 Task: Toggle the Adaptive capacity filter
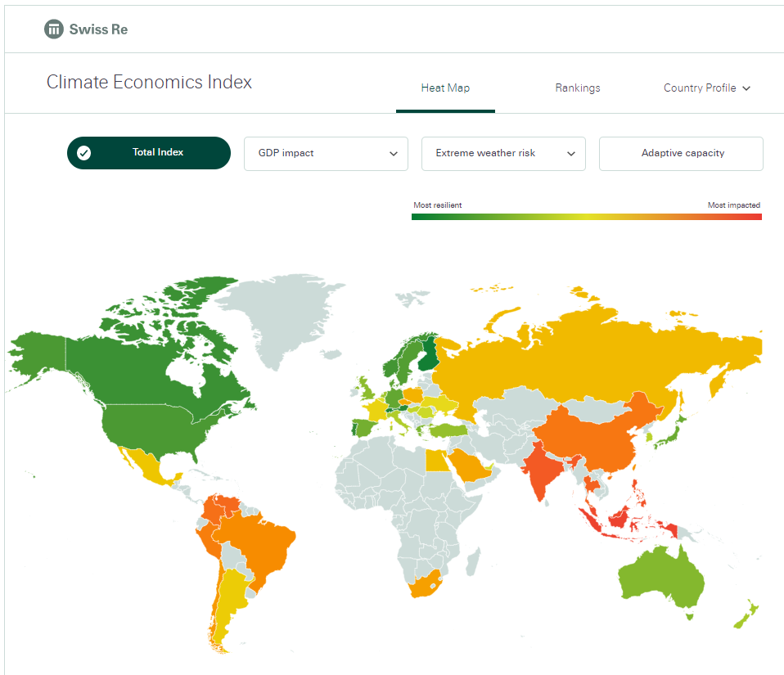coord(681,153)
